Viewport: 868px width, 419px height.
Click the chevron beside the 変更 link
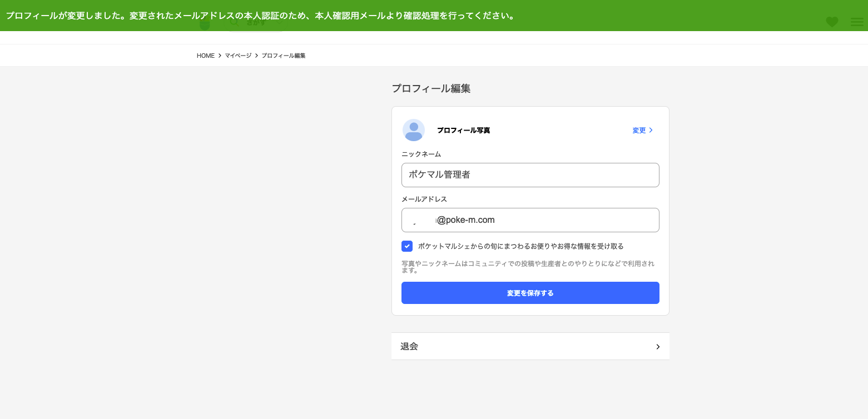[x=651, y=130]
